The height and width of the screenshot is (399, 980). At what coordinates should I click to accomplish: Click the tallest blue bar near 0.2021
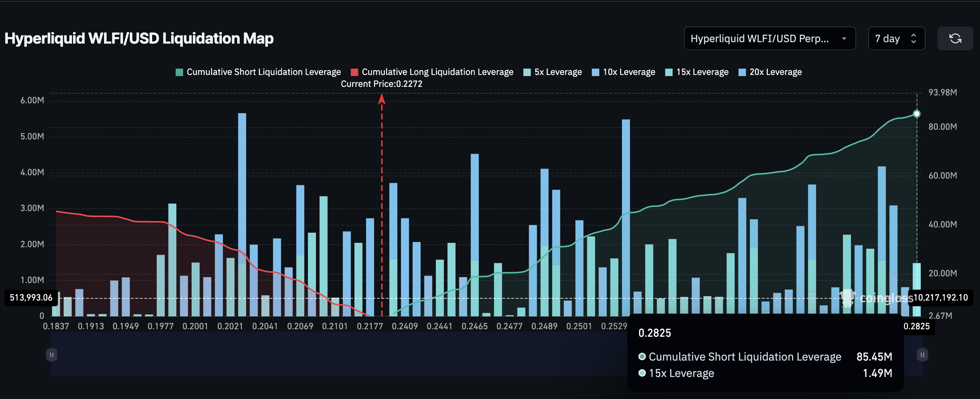coord(242,190)
